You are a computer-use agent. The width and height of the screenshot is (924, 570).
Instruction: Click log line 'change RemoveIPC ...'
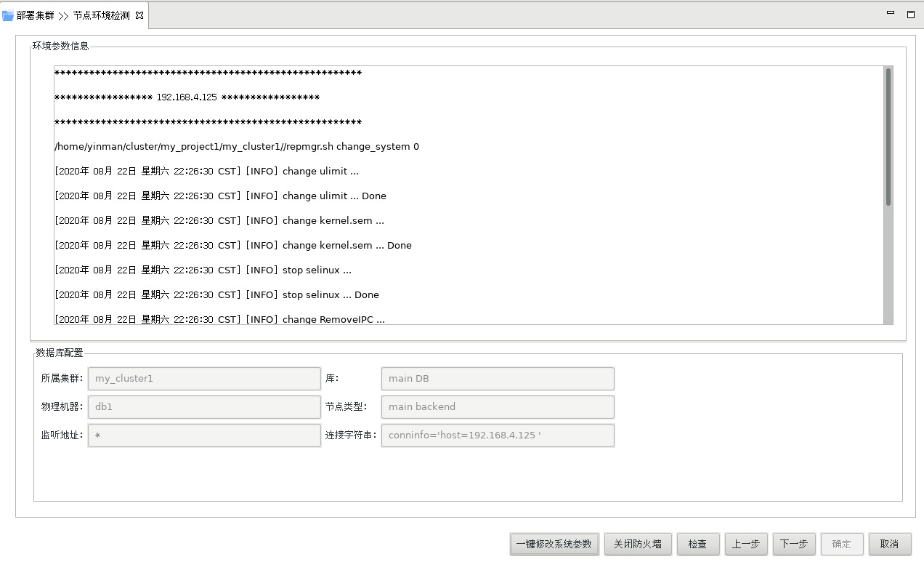[x=219, y=319]
